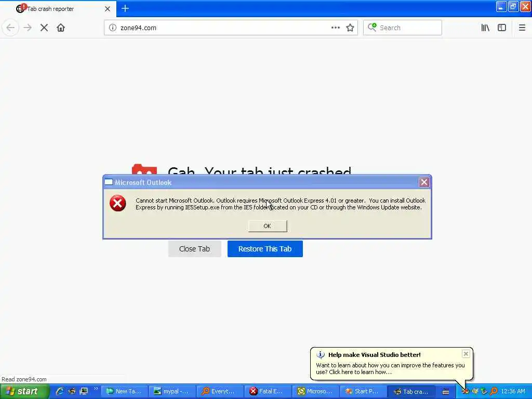The width and height of the screenshot is (532, 399).
Task: Restore down the Firefox browser window
Action: click(513, 6)
